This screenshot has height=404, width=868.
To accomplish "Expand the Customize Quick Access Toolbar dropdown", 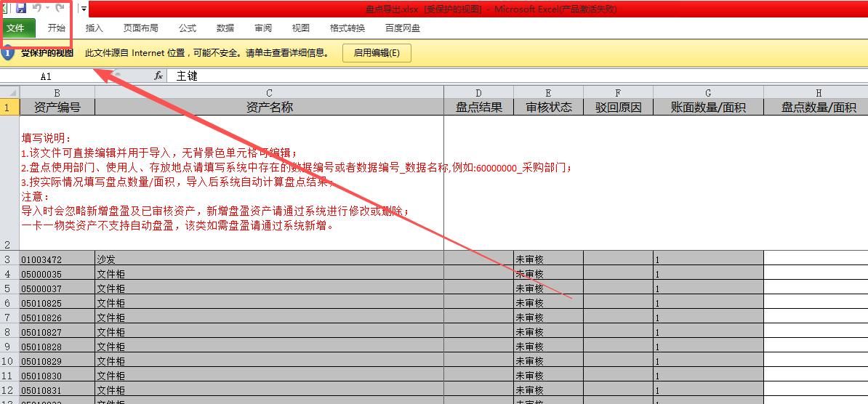I will click(84, 9).
